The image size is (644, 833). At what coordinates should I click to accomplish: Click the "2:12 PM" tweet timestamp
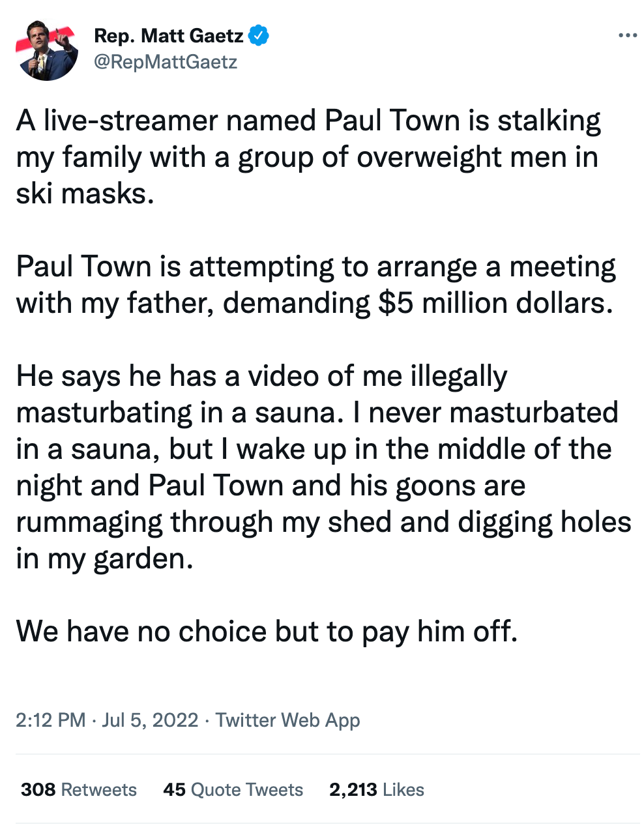(x=50, y=720)
